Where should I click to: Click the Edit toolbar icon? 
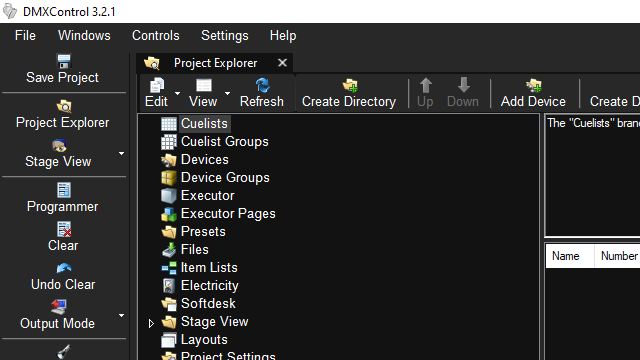[157, 86]
